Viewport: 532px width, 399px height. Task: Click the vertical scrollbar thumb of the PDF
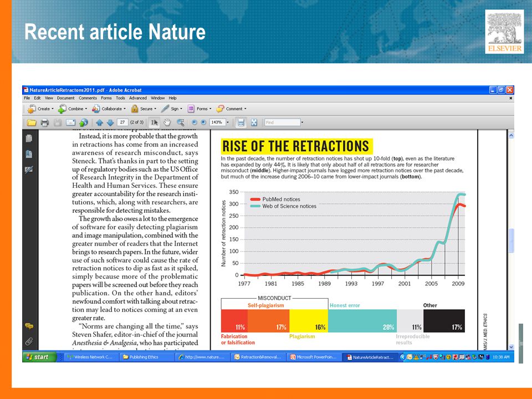pyautogui.click(x=511, y=241)
